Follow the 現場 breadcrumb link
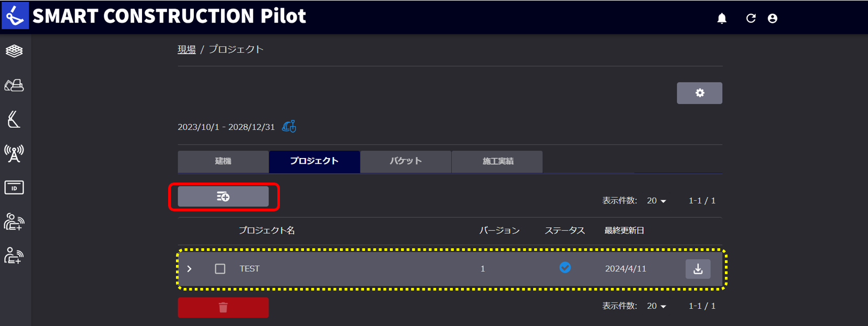Screen dimensions: 868x326 pos(186,50)
